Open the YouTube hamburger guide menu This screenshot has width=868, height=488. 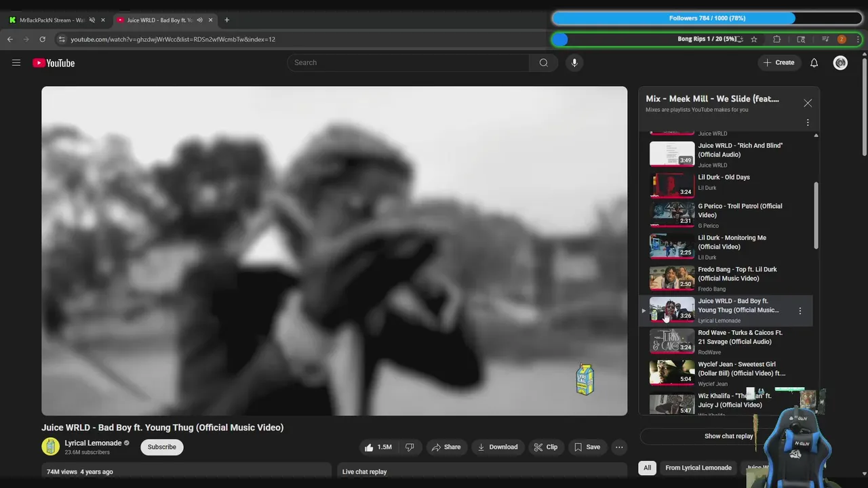[x=16, y=62]
